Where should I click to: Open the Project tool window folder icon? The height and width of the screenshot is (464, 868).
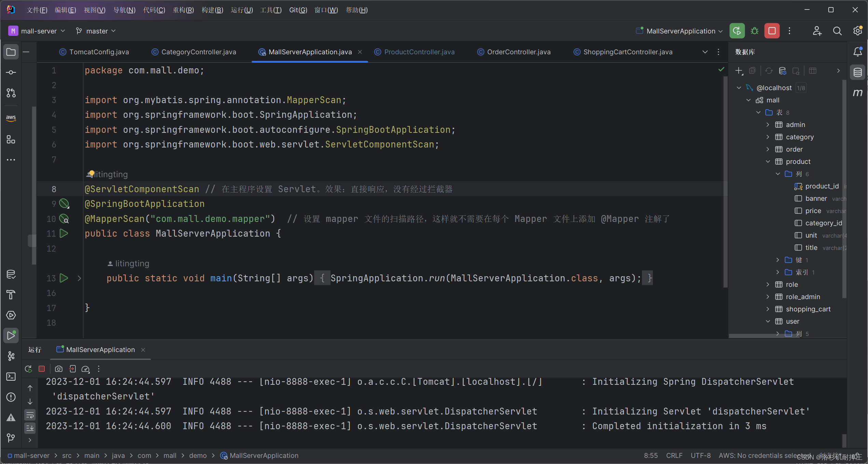click(11, 52)
